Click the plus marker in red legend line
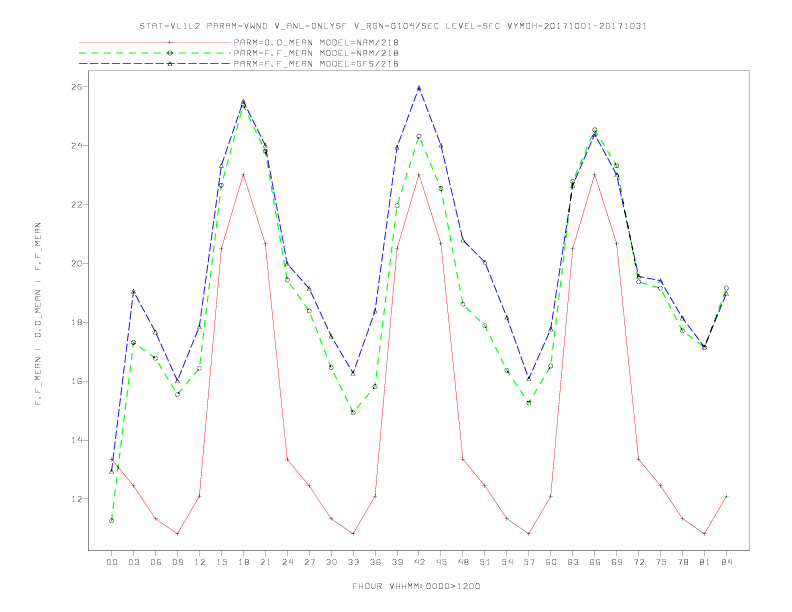The height and width of the screenshot is (612, 792). [170, 42]
